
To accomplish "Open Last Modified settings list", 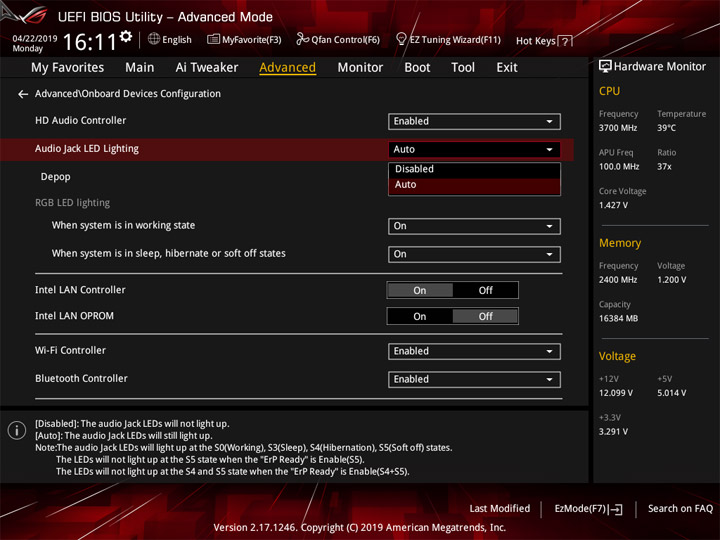I will pyautogui.click(x=500, y=509).
